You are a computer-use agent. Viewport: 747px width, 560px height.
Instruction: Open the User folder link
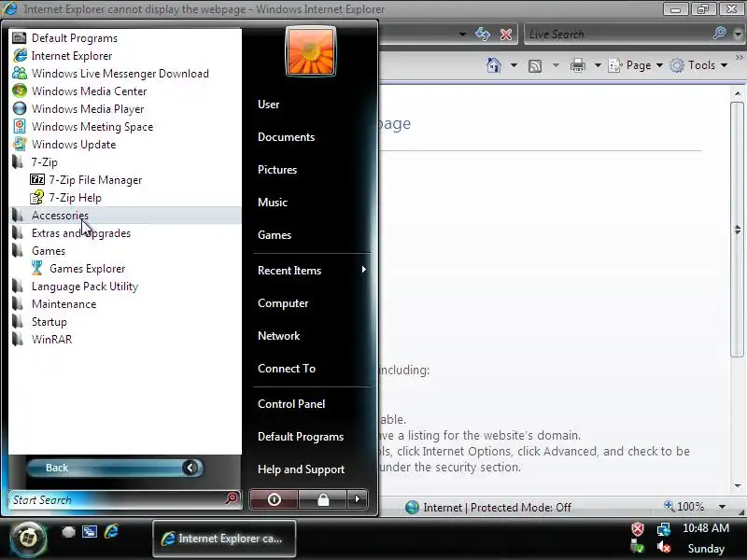tap(312, 105)
